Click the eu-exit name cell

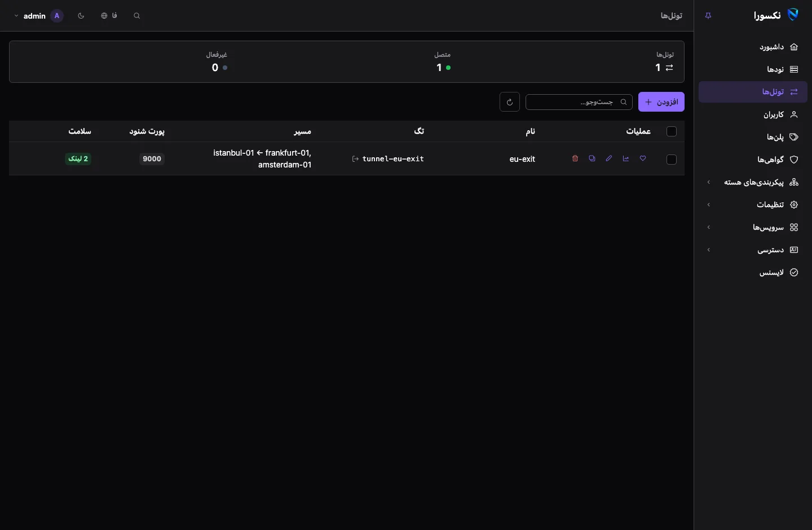click(x=522, y=159)
